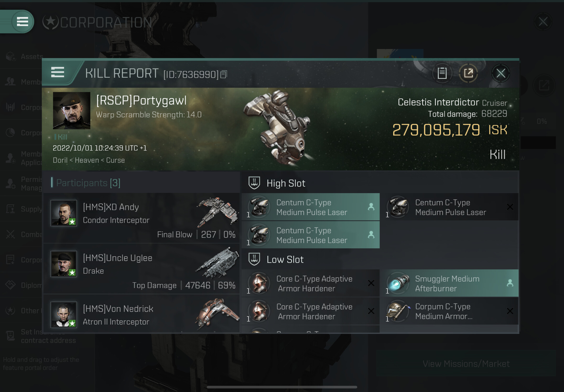Image resolution: width=564 pixels, height=392 pixels.
Task: Open the kill report hamburger menu
Action: click(x=57, y=72)
